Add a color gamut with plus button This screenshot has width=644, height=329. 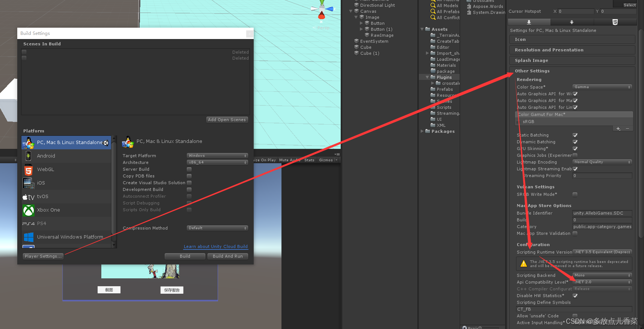coord(618,129)
